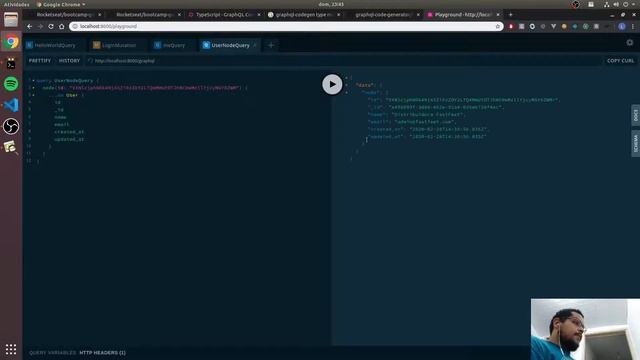Bookmark this page star icon

(498, 26)
